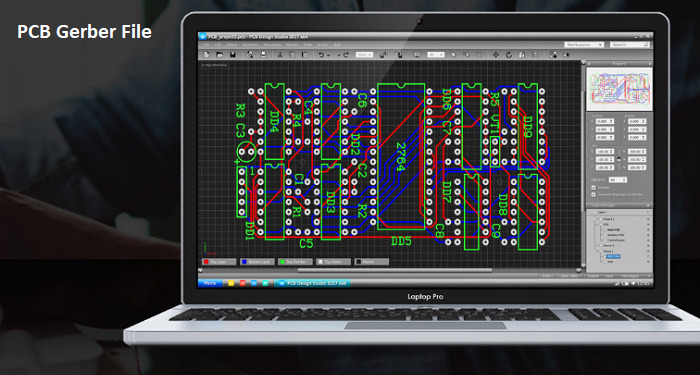Click the layer-stack icon after first combo box

click(383, 54)
